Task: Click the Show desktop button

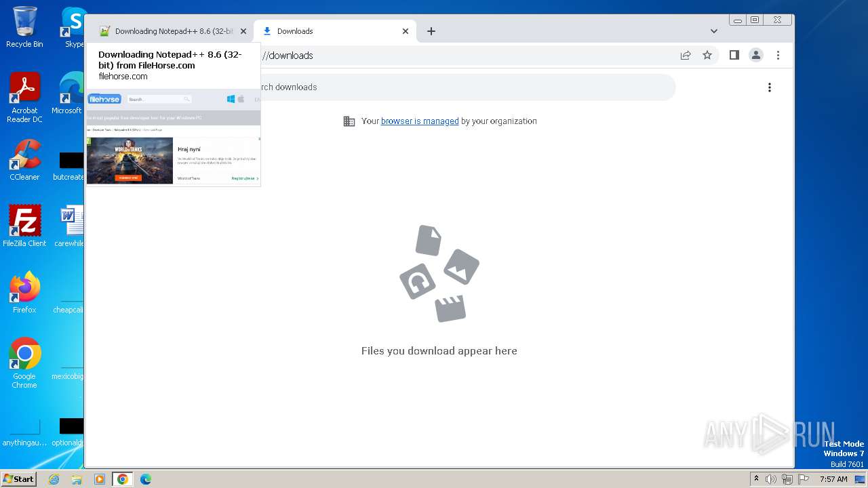Action: click(x=861, y=479)
